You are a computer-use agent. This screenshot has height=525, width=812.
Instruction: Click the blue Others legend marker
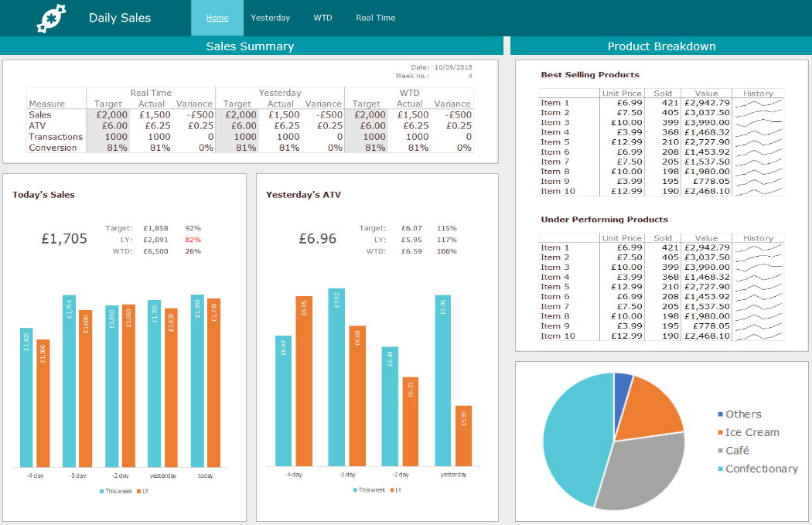pyautogui.click(x=721, y=415)
